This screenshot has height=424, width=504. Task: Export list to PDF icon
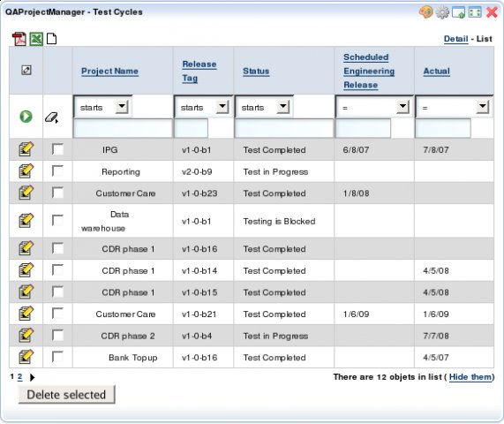(19, 39)
